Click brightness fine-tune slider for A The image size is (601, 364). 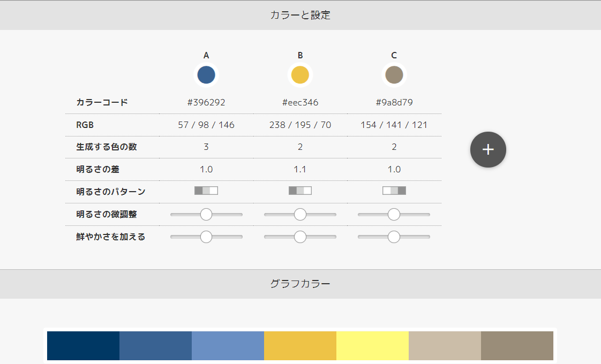(206, 215)
